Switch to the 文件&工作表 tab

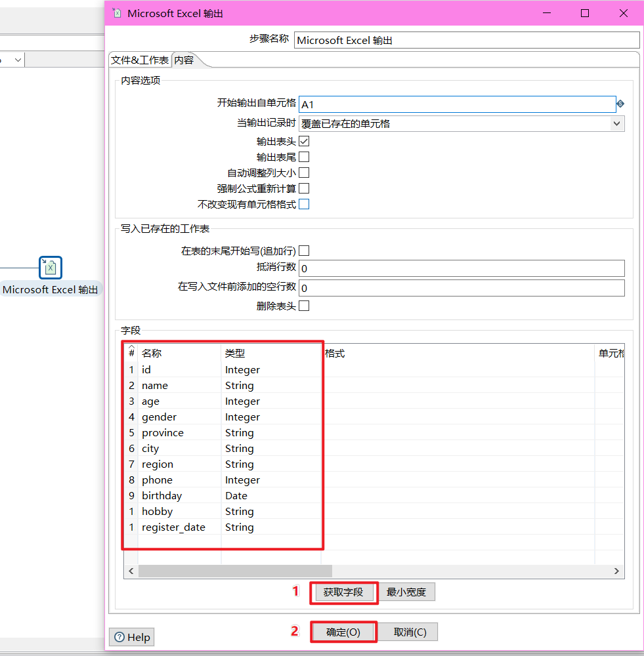(140, 60)
